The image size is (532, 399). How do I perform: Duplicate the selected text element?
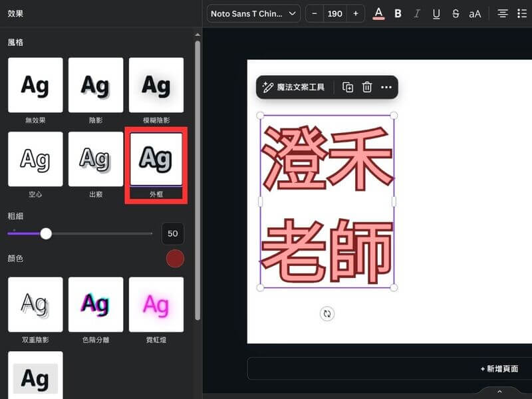click(x=348, y=87)
